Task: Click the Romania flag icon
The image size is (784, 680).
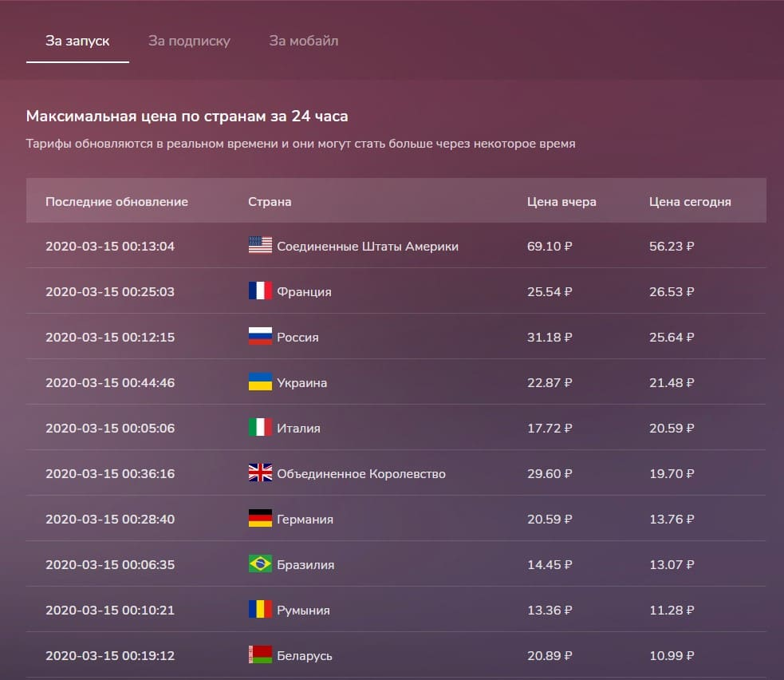Action: pyautogui.click(x=260, y=610)
